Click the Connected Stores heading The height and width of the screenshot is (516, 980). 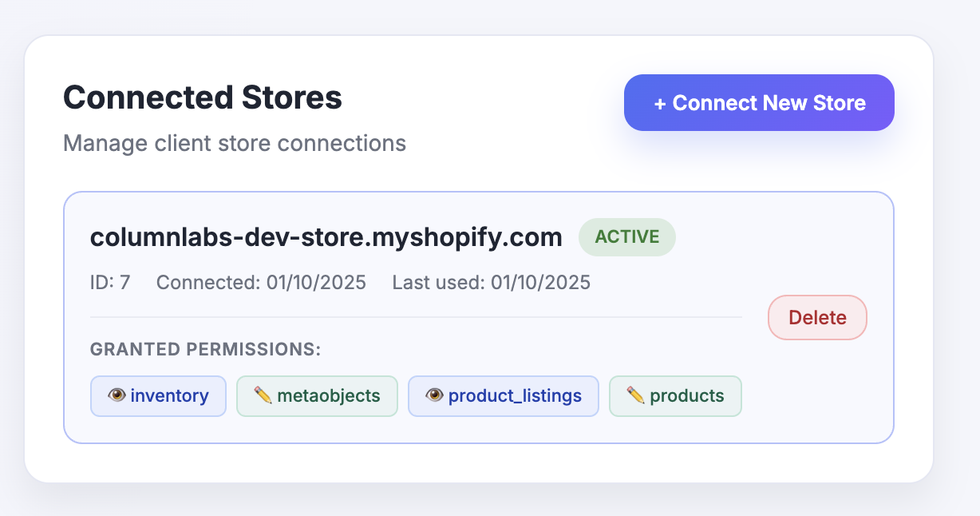(x=202, y=97)
